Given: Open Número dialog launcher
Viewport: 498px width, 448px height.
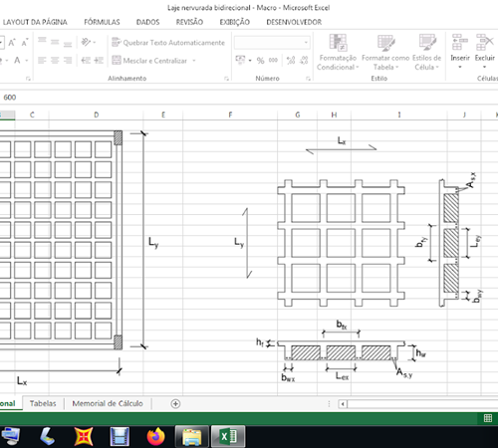Looking at the screenshot, I should point(308,79).
